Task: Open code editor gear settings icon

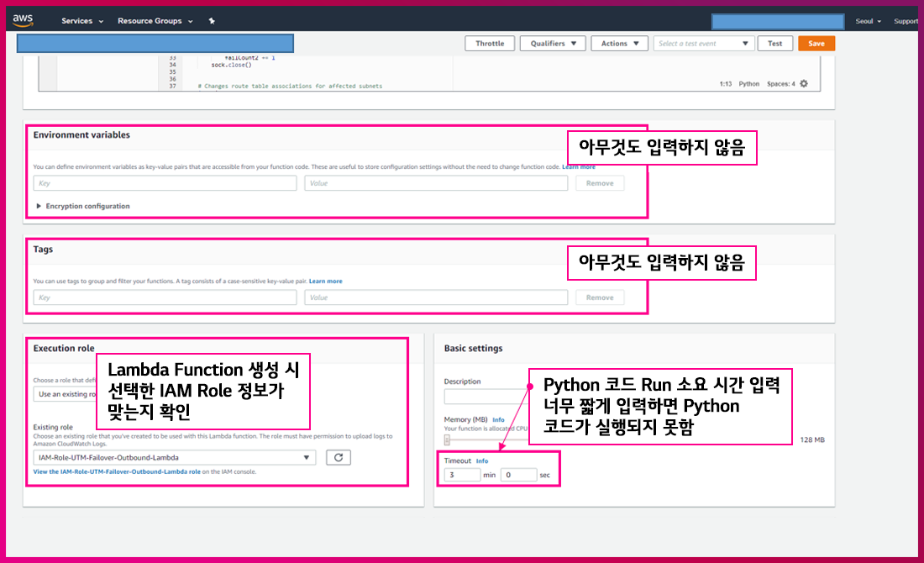Action: pyautogui.click(x=804, y=84)
